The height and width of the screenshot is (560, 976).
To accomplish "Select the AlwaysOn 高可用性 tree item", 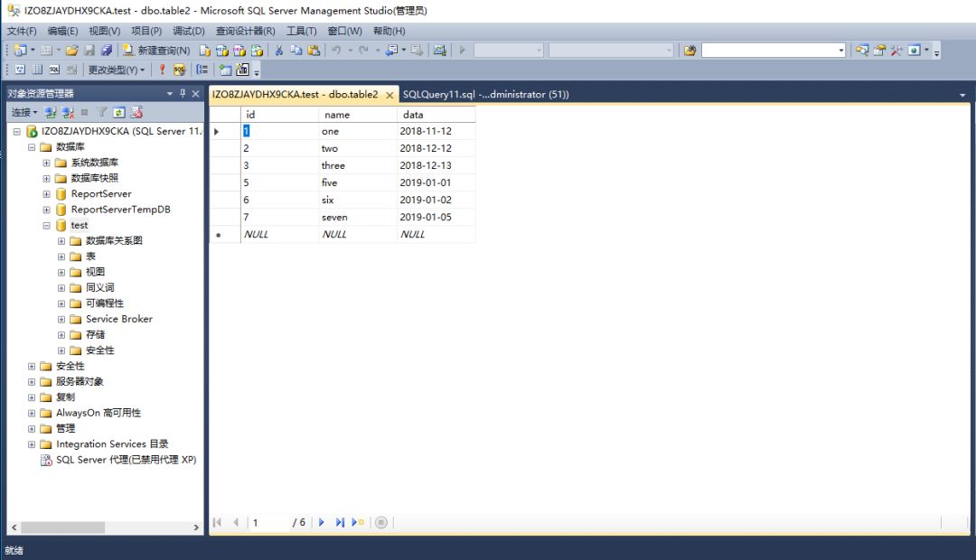I will pyautogui.click(x=99, y=413).
